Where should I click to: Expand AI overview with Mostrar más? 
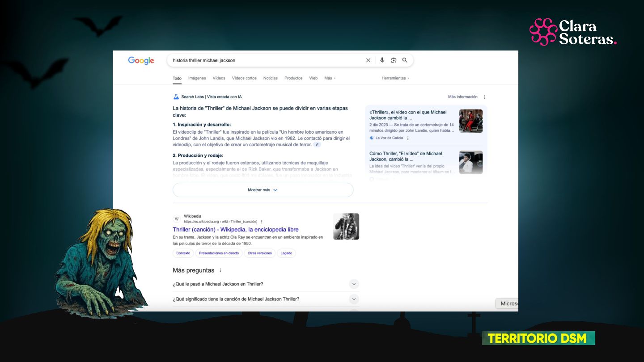(263, 190)
